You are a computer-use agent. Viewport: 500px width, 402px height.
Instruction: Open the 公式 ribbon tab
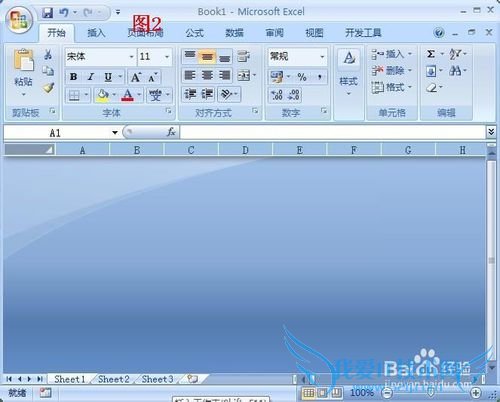194,33
